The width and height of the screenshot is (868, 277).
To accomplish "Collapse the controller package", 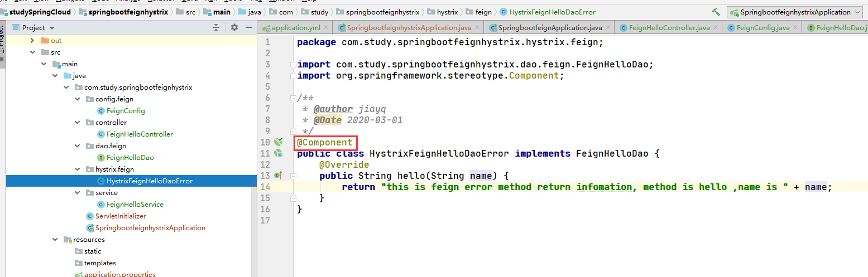I will tap(77, 123).
